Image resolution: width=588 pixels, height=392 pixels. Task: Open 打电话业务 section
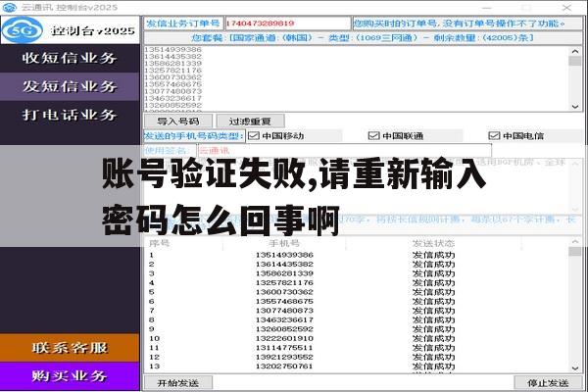70,115
